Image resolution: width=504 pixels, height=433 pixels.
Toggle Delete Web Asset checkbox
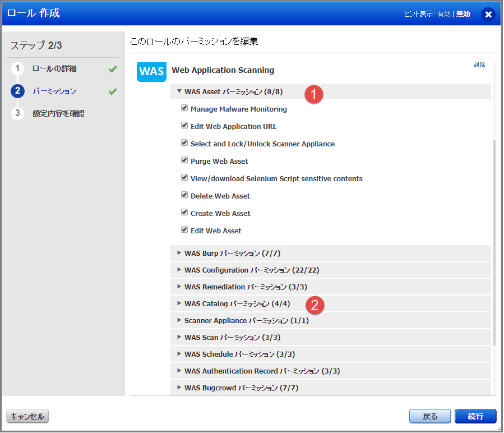(x=184, y=196)
